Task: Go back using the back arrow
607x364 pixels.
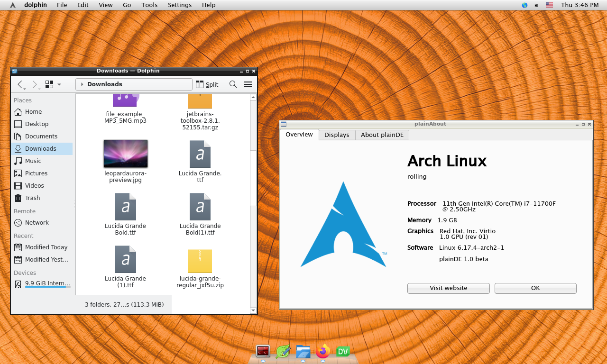Action: tap(20, 84)
